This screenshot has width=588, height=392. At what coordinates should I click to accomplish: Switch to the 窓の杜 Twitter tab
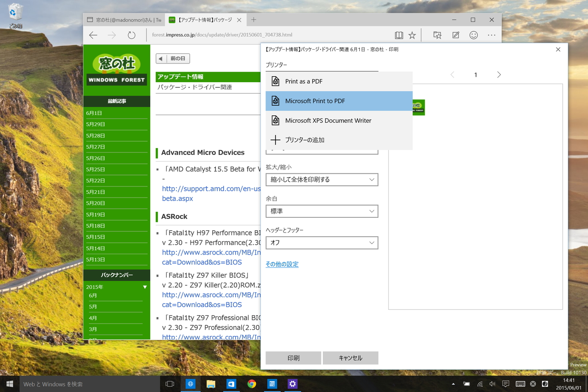[124, 19]
